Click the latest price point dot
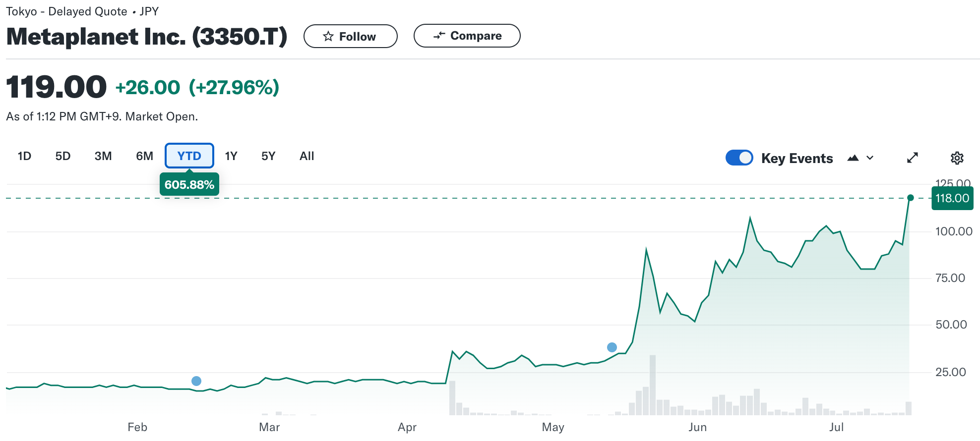The height and width of the screenshot is (441, 980). [911, 198]
